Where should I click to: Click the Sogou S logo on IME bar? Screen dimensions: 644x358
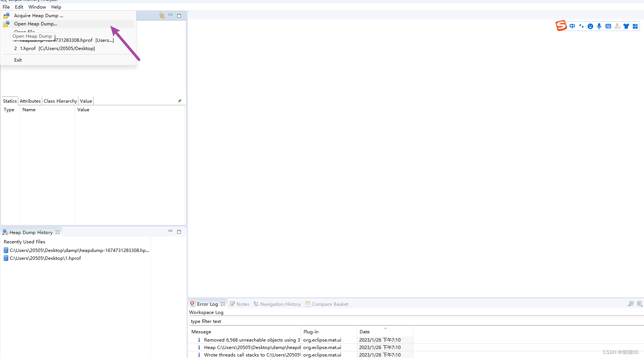(561, 25)
